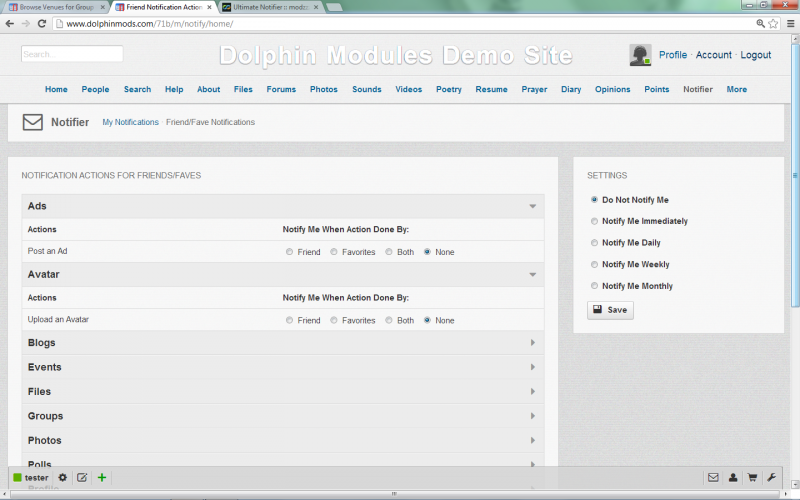Click the Logout link
This screenshot has height=500, width=800.
(x=755, y=55)
